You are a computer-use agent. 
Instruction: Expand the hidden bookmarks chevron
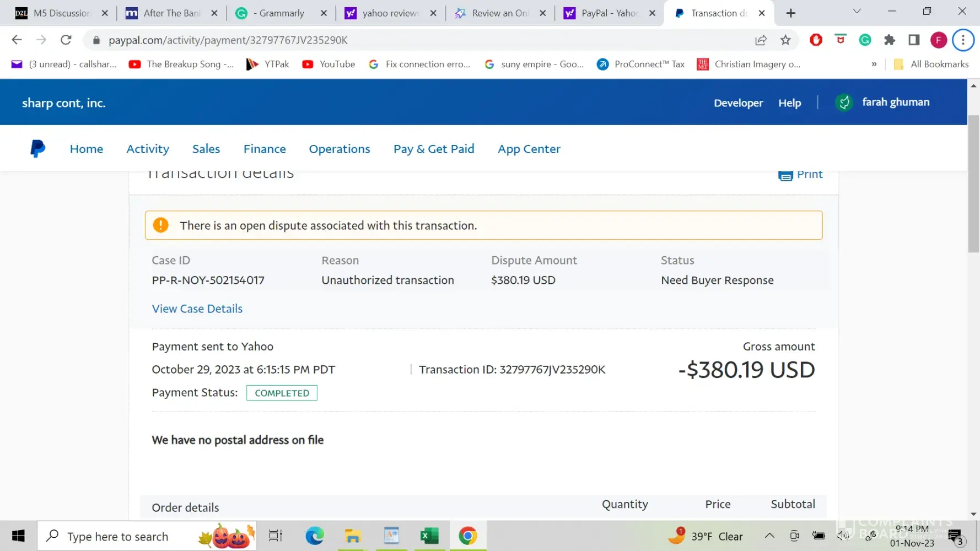pyautogui.click(x=874, y=64)
